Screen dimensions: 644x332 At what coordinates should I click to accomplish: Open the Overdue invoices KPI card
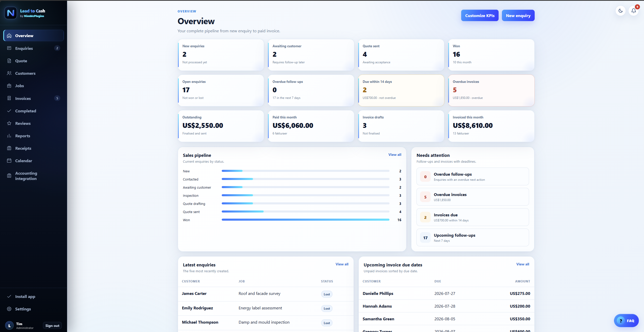point(491,90)
